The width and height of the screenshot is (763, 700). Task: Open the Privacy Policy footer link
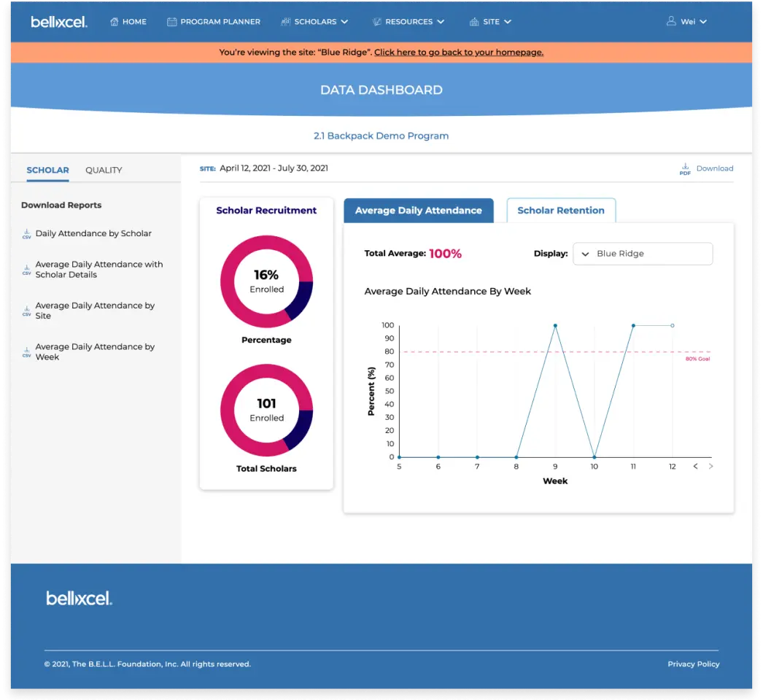pyautogui.click(x=693, y=664)
